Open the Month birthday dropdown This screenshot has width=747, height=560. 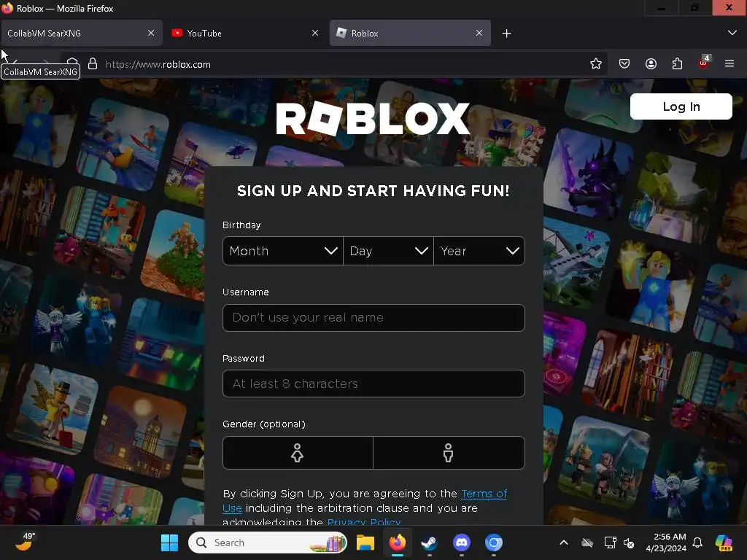tap(283, 251)
